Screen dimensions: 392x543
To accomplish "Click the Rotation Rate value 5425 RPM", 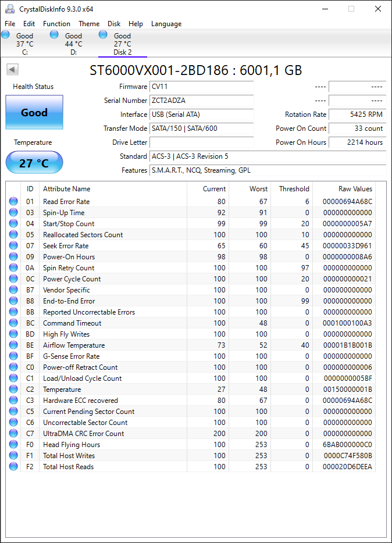I will 357,115.
